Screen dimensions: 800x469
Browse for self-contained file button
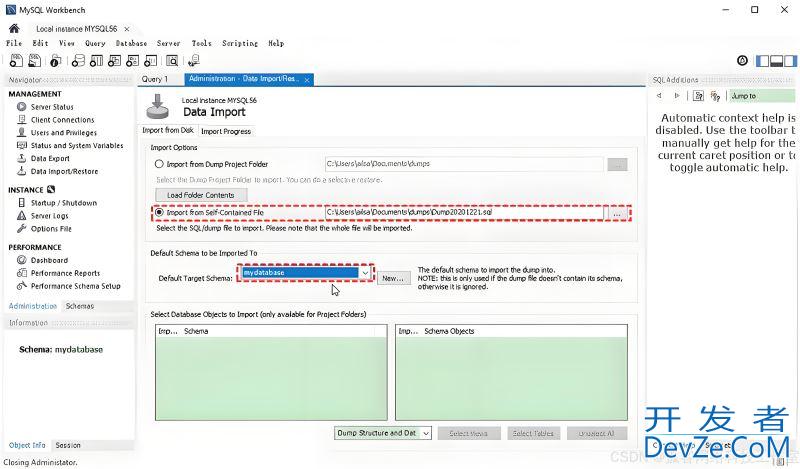[x=617, y=213]
